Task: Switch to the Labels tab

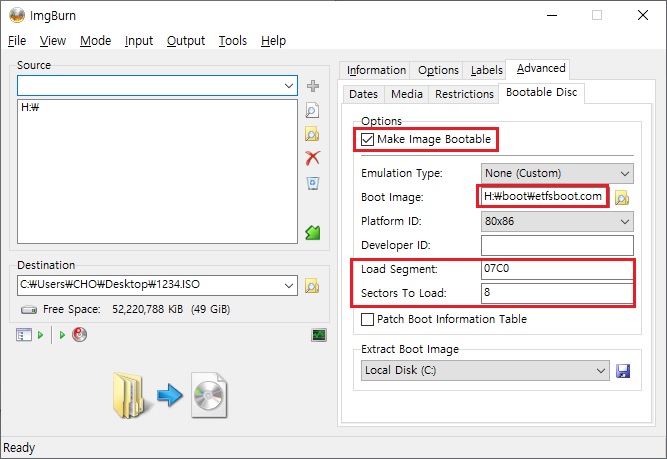Action: click(486, 70)
